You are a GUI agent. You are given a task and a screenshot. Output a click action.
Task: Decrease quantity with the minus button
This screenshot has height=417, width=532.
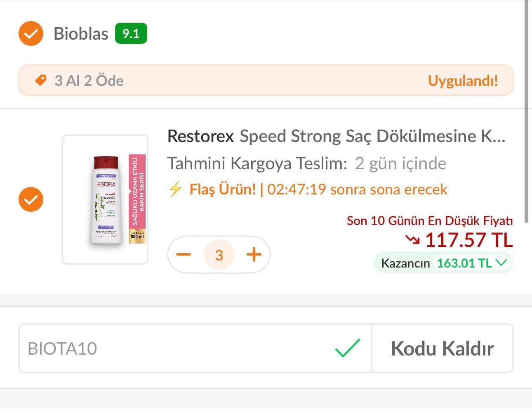point(184,254)
